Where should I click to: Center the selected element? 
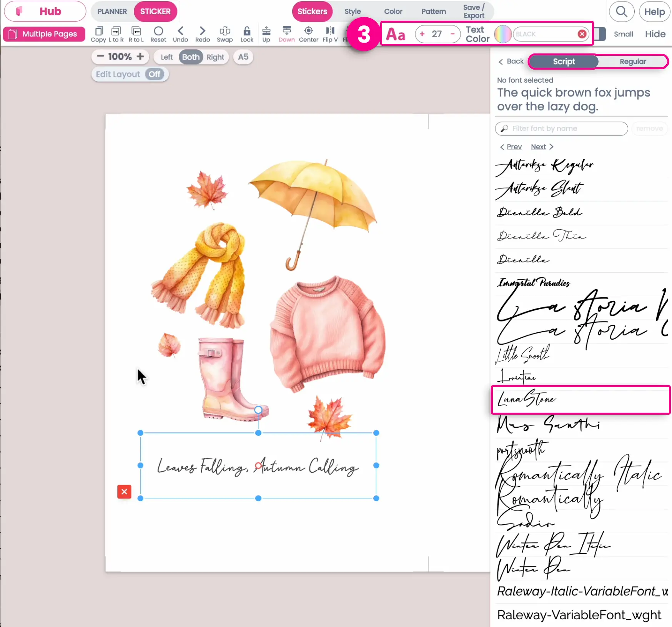pos(308,34)
